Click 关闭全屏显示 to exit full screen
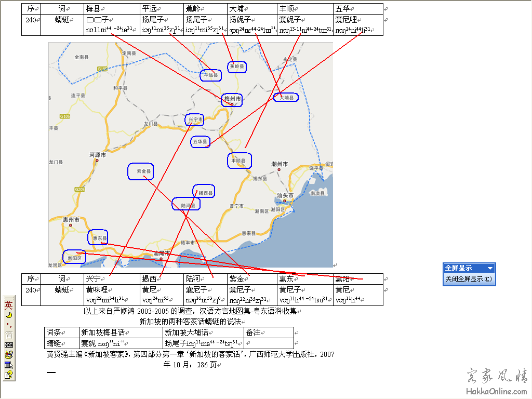Viewport: 532px width, 399px height. [469, 279]
